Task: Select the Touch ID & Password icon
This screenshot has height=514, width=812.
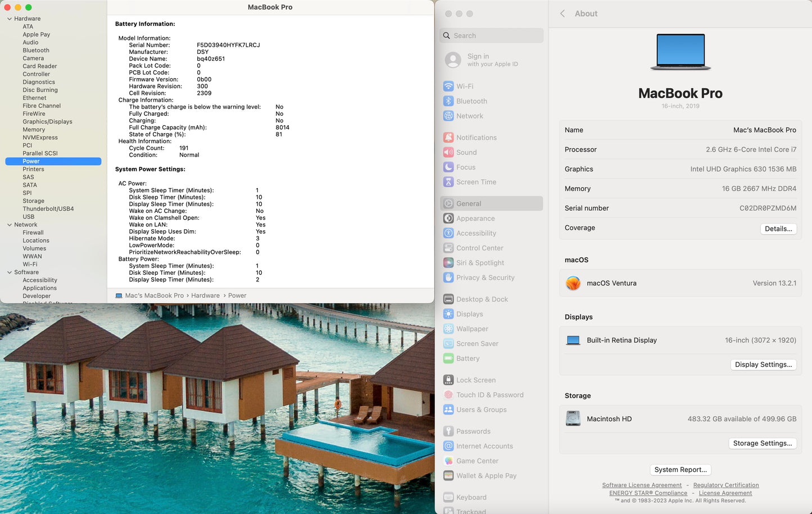Action: pyautogui.click(x=448, y=395)
